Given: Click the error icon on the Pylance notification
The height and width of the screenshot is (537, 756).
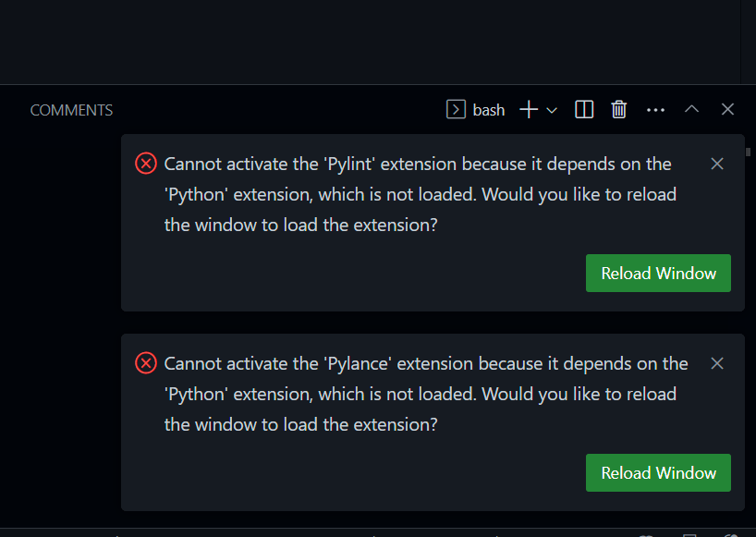Looking at the screenshot, I should point(145,363).
